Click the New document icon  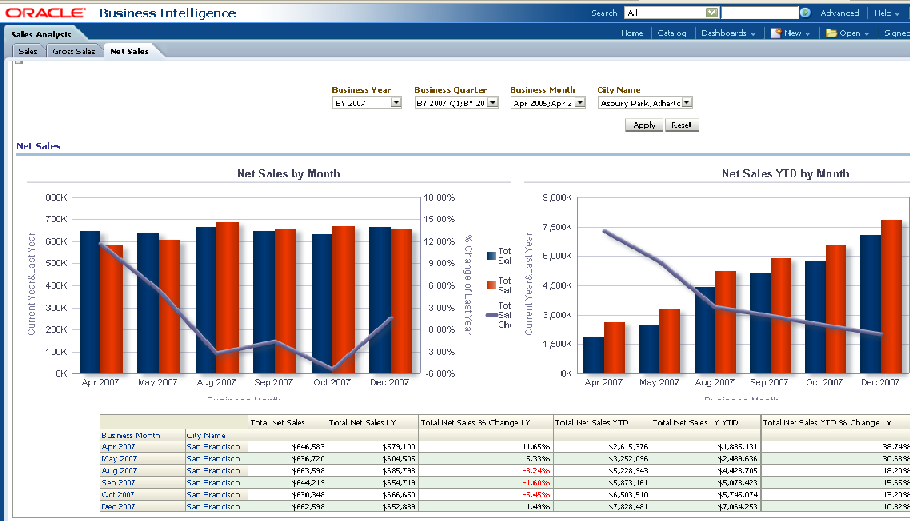776,33
